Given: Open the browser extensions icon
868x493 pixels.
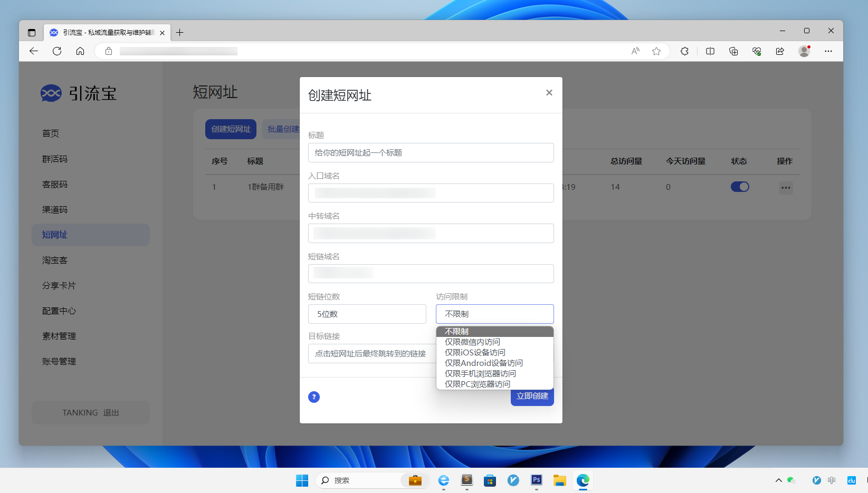Looking at the screenshot, I should [x=684, y=51].
